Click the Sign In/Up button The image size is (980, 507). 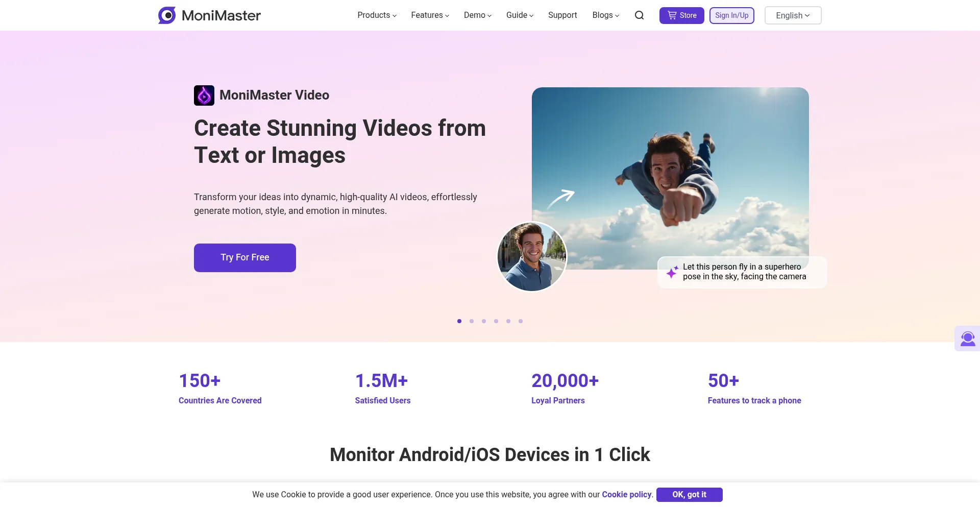[731, 15]
